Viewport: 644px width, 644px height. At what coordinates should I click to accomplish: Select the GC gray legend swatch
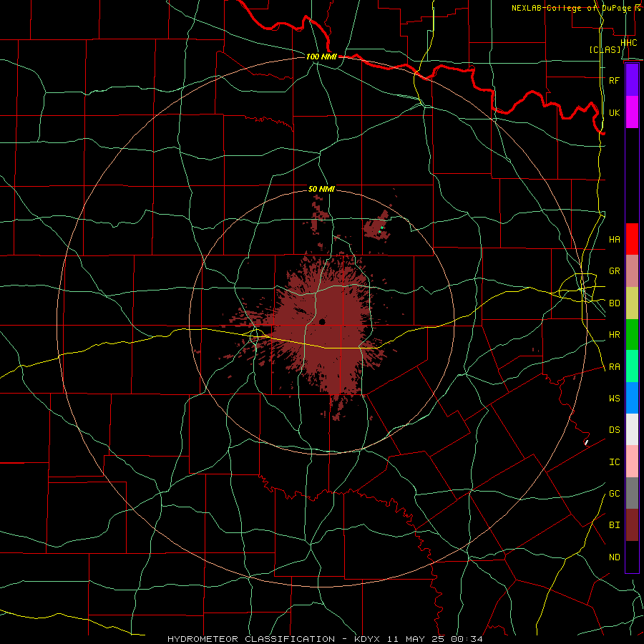(632, 493)
